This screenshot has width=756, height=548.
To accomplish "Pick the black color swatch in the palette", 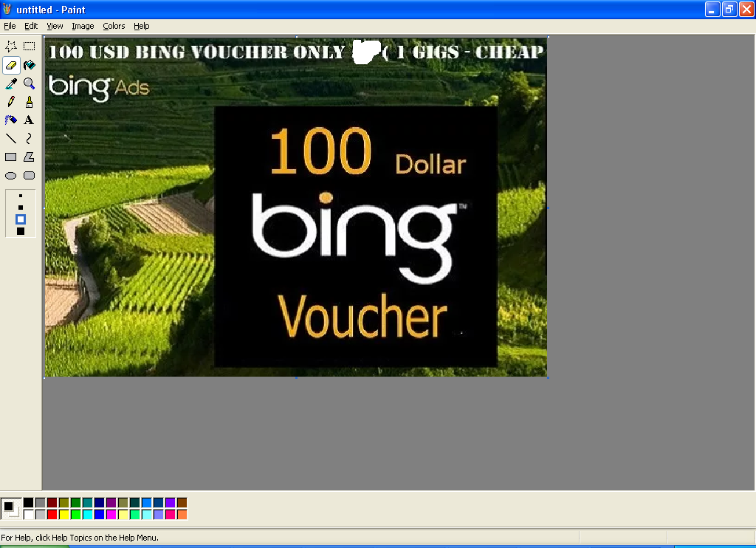I will click(29, 503).
